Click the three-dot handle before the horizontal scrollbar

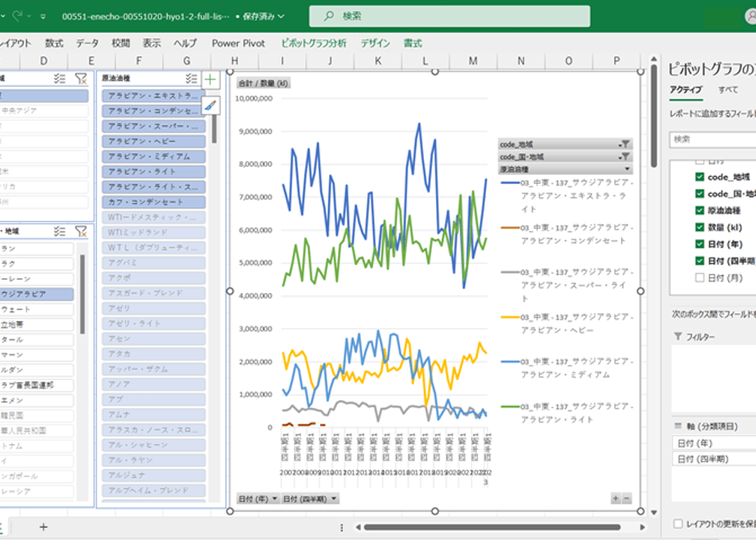(341, 528)
